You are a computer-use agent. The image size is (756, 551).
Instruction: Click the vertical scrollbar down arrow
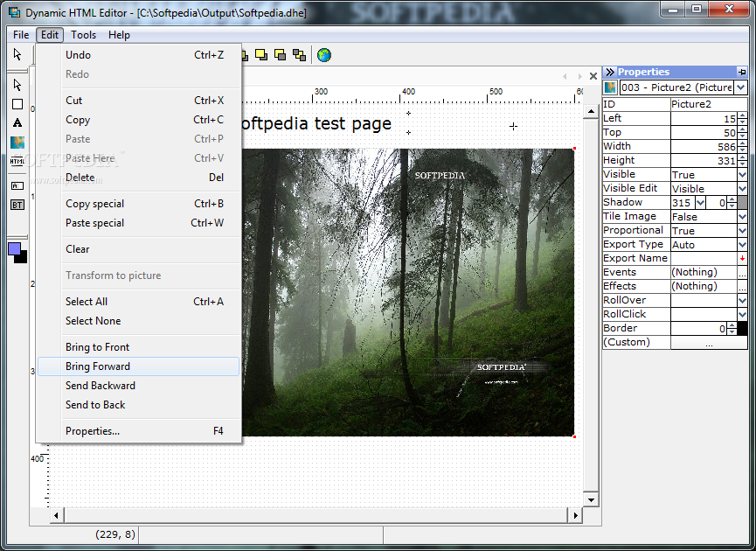[591, 500]
